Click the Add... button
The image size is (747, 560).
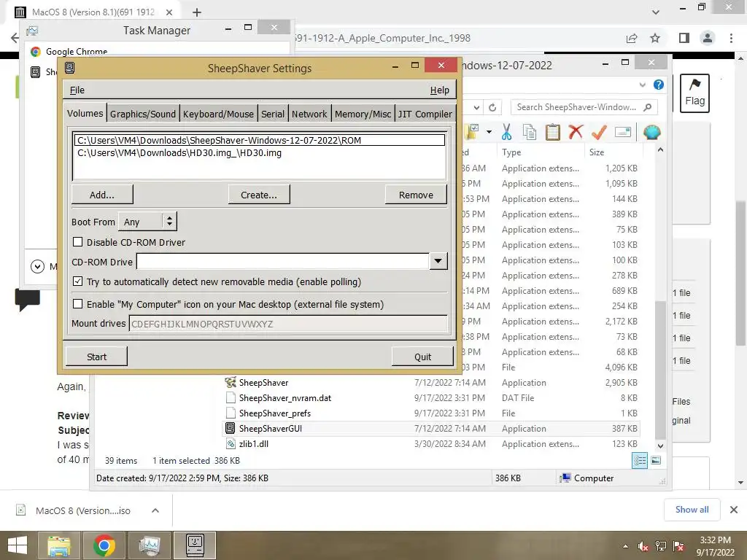coord(102,195)
